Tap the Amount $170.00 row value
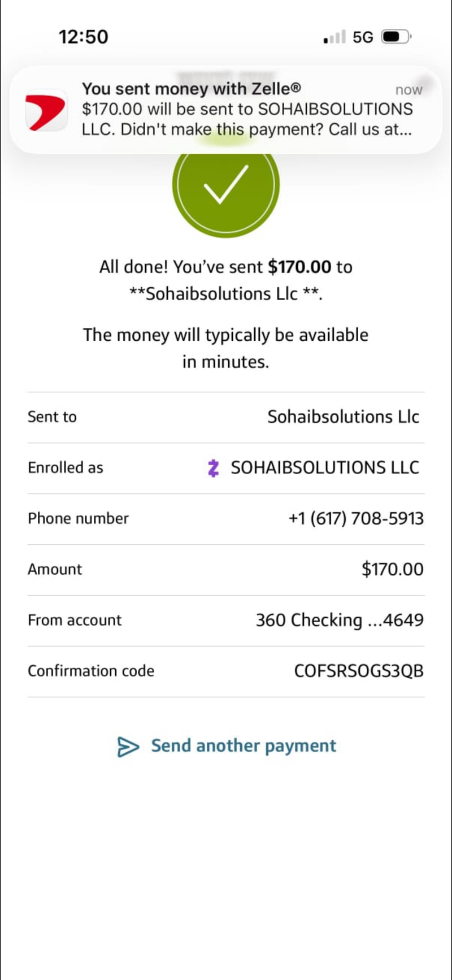Screen dimensions: 452x980 (393, 569)
